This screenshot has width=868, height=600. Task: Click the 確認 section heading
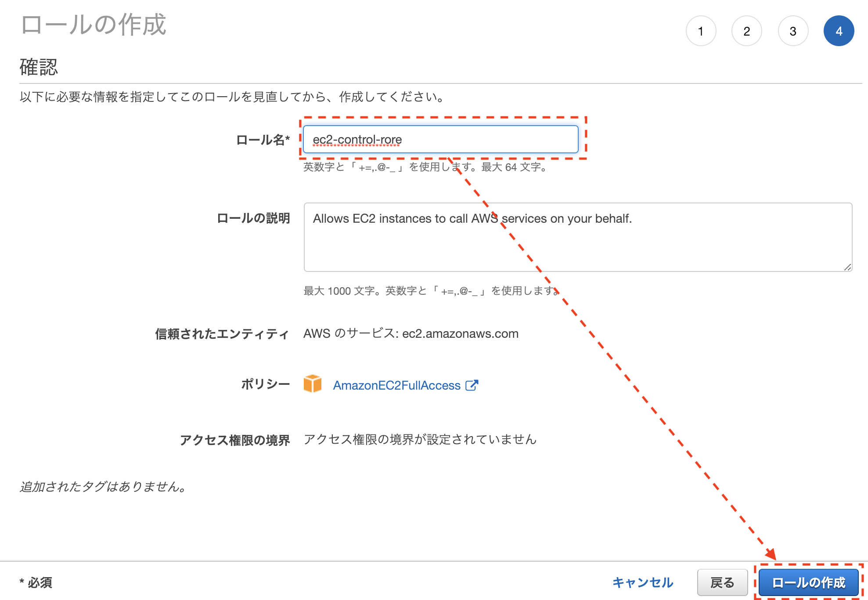(39, 67)
